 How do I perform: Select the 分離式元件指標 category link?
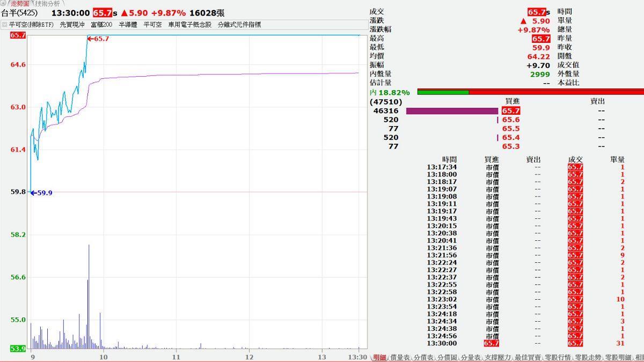(x=239, y=25)
